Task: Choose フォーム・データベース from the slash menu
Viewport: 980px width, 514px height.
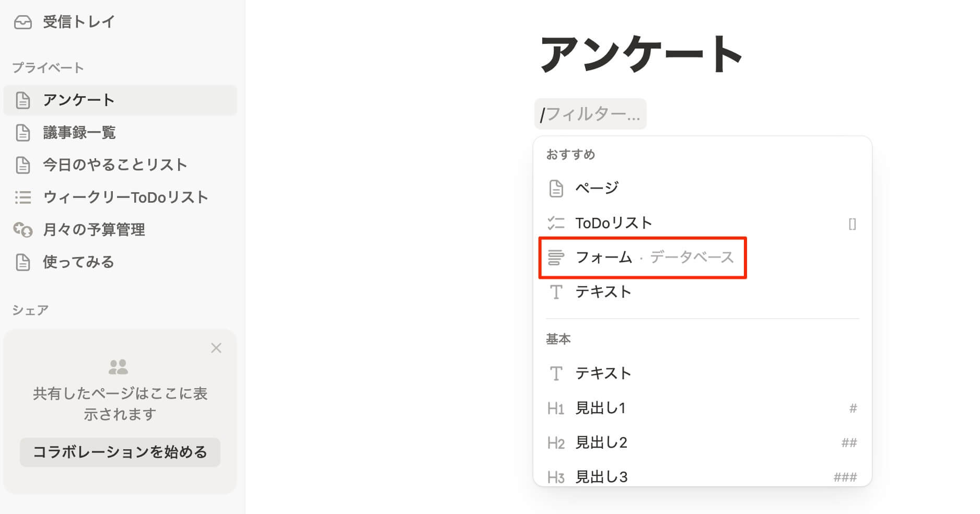Action: [654, 258]
